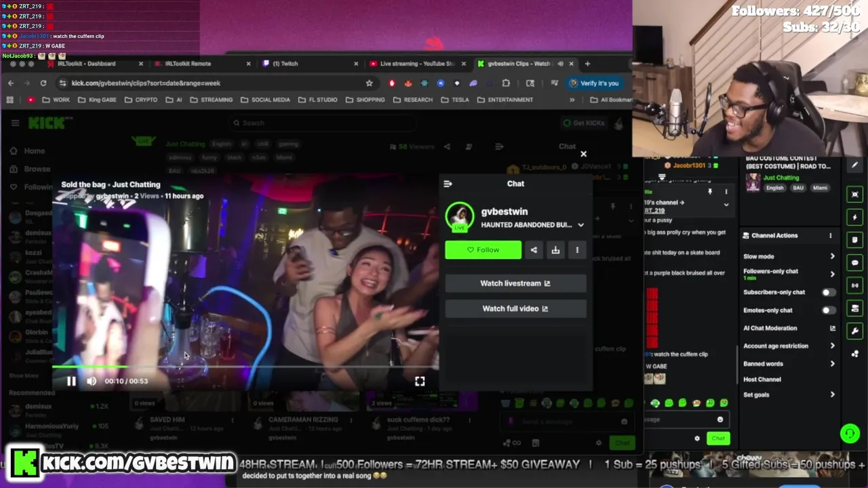Open Watch livestream link
The width and height of the screenshot is (868, 488).
pyautogui.click(x=515, y=283)
